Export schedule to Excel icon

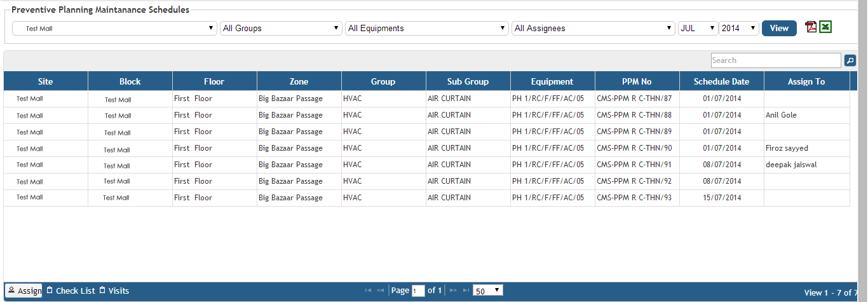click(825, 27)
